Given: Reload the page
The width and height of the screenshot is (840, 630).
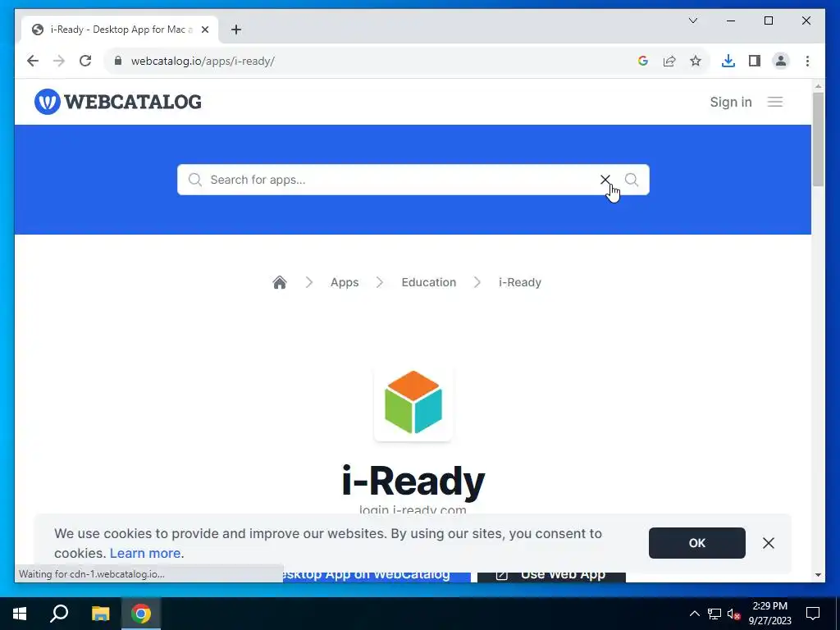Looking at the screenshot, I should (85, 61).
